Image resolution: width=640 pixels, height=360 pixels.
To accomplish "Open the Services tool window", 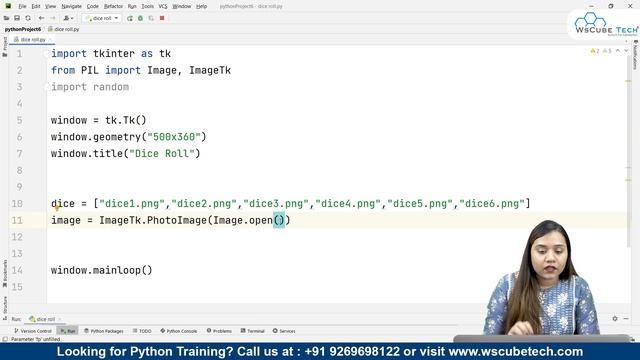I will pyautogui.click(x=284, y=331).
